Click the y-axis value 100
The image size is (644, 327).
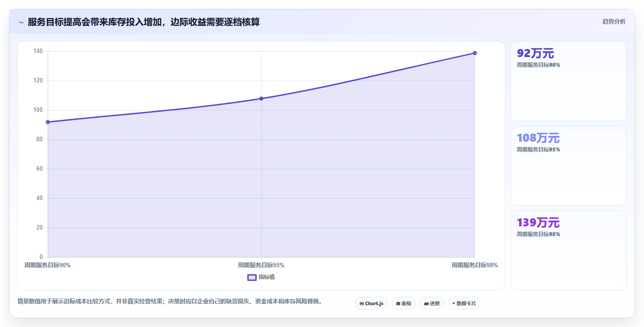pos(38,110)
